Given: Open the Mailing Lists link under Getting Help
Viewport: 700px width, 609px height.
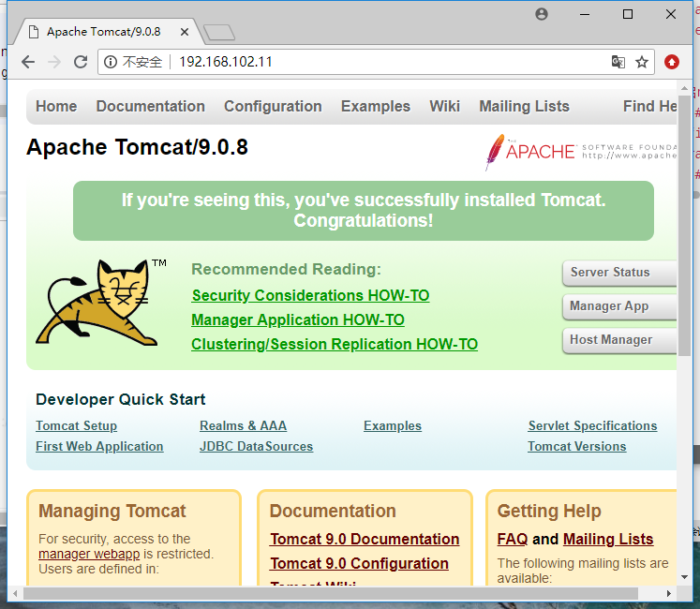Looking at the screenshot, I should (x=608, y=540).
